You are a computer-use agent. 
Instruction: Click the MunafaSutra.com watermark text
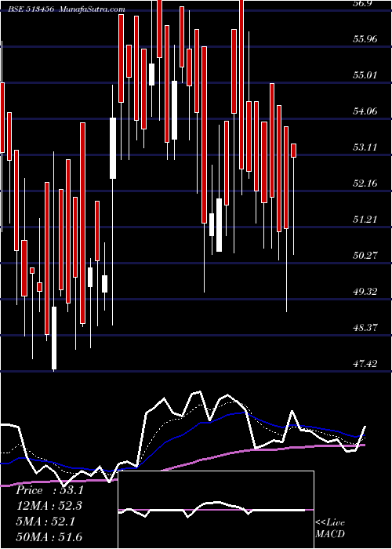click(93, 9)
